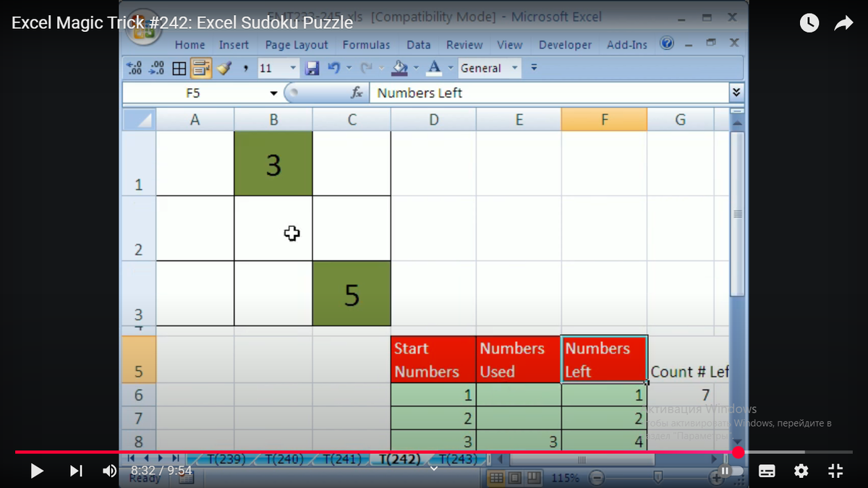Switch to sheet tab T(240)
868x488 pixels.
coord(284,459)
